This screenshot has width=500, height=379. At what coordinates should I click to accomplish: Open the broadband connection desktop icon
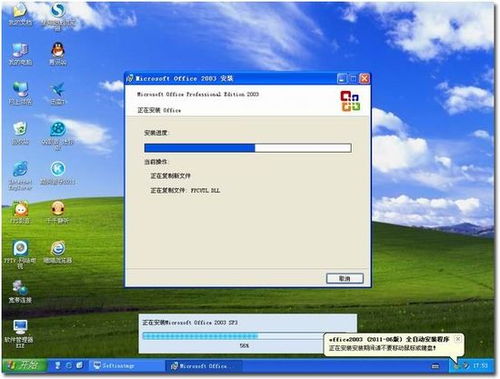click(20, 291)
